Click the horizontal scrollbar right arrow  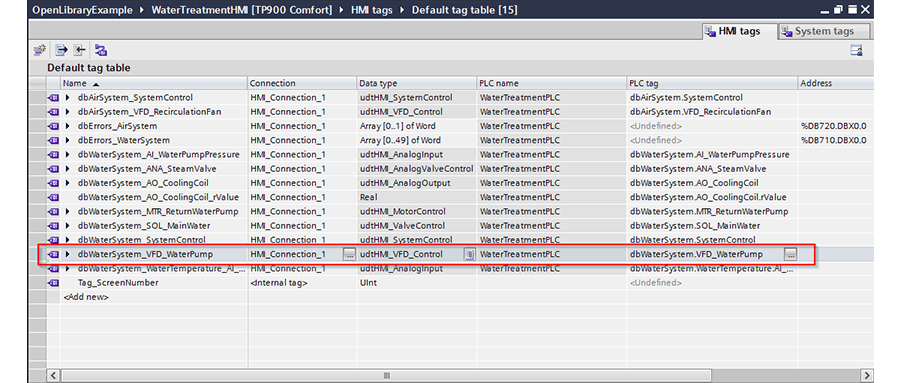click(x=866, y=376)
